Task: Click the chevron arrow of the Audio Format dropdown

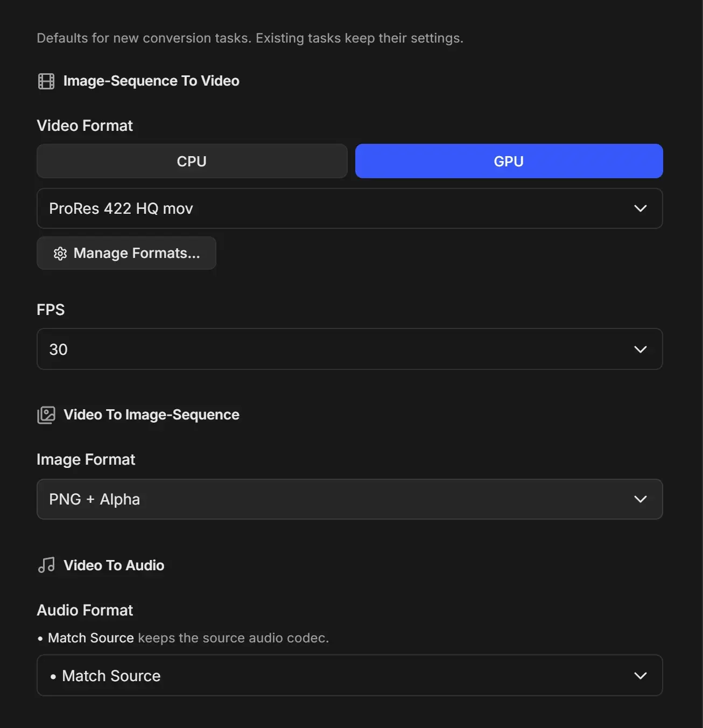Action: click(x=641, y=676)
